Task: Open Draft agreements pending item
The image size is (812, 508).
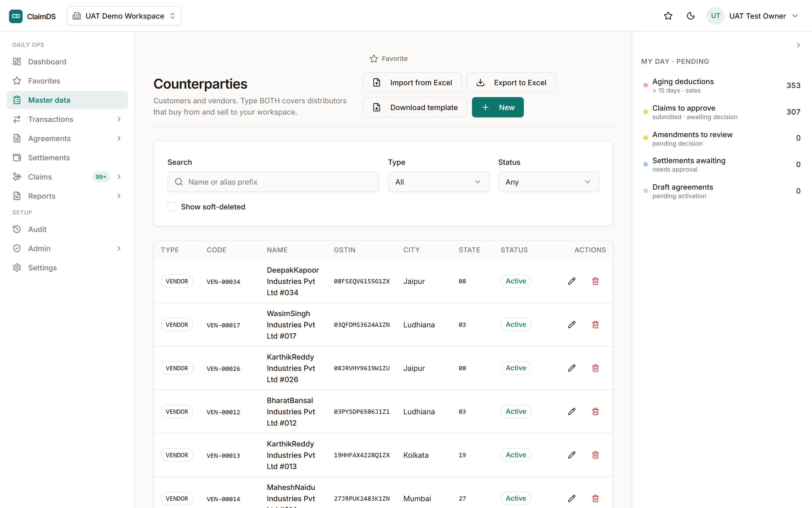Action: click(721, 191)
